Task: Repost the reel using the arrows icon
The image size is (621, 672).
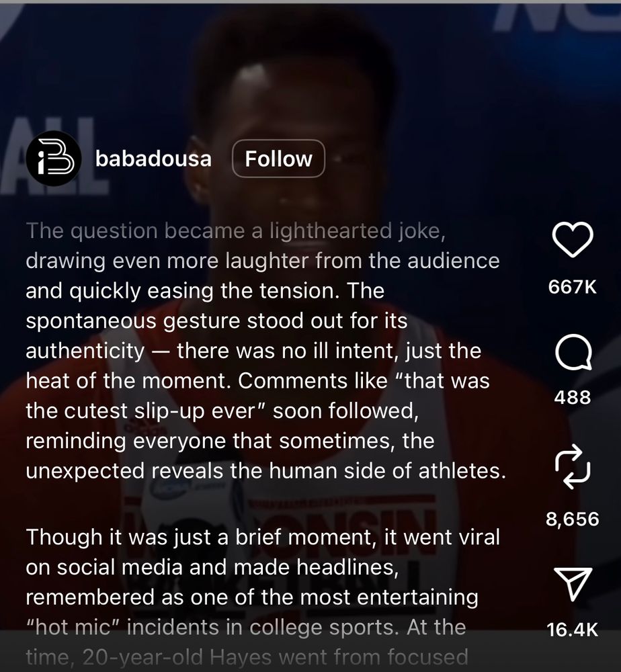Action: (x=573, y=467)
